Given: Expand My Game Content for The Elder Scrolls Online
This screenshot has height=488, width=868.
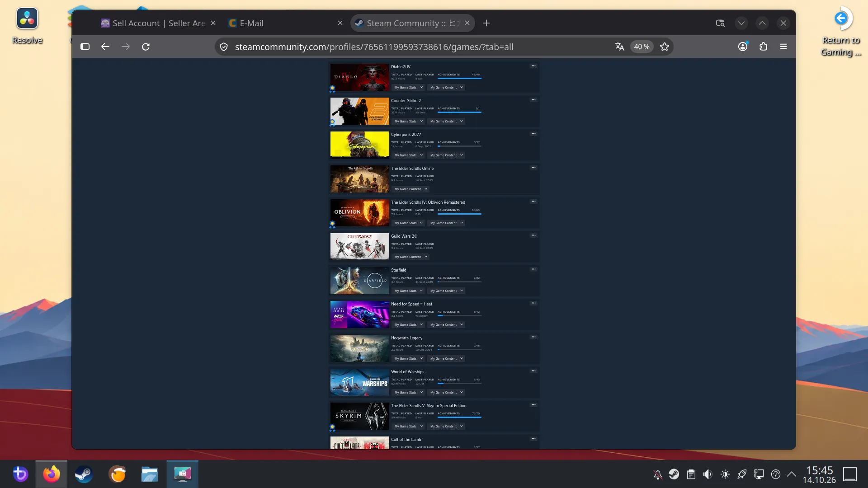Looking at the screenshot, I should tap(410, 189).
